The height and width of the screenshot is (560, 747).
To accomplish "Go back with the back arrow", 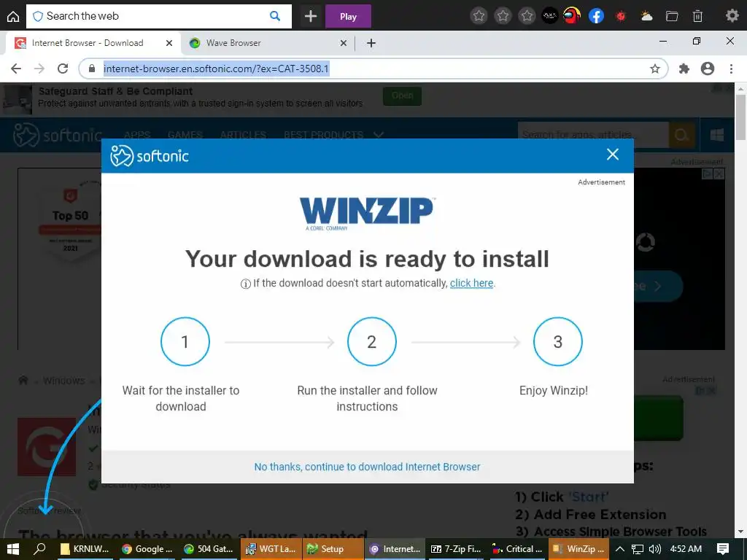I will [16, 69].
